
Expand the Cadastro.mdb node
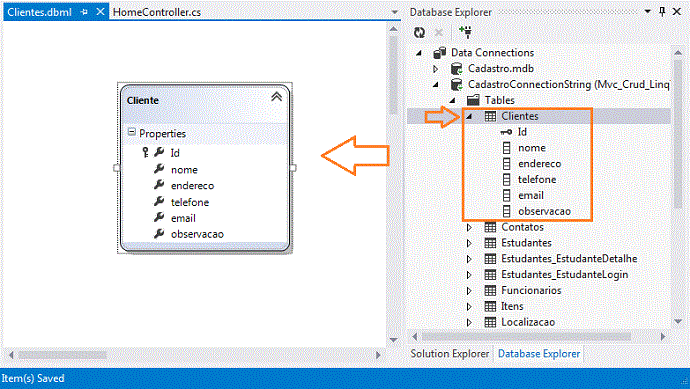pos(436,69)
